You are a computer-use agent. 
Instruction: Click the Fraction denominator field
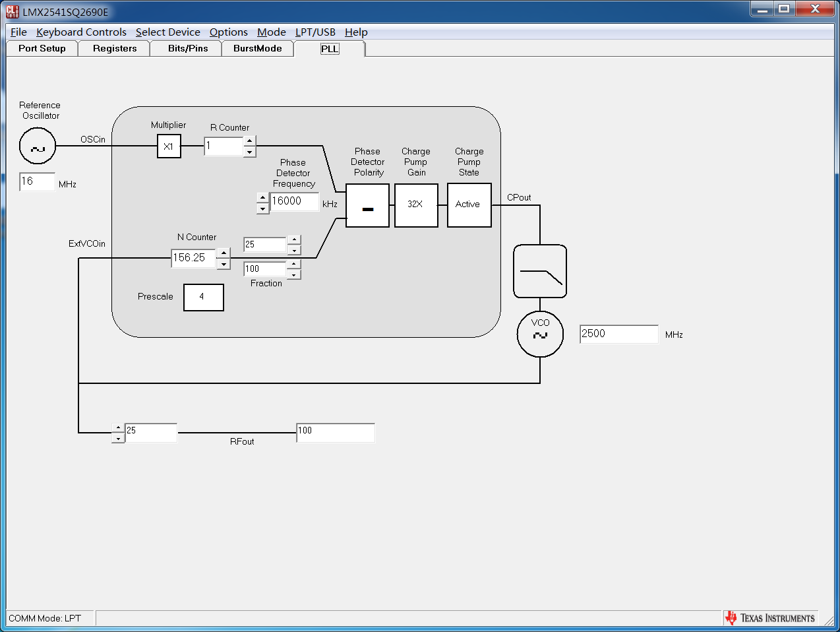265,269
